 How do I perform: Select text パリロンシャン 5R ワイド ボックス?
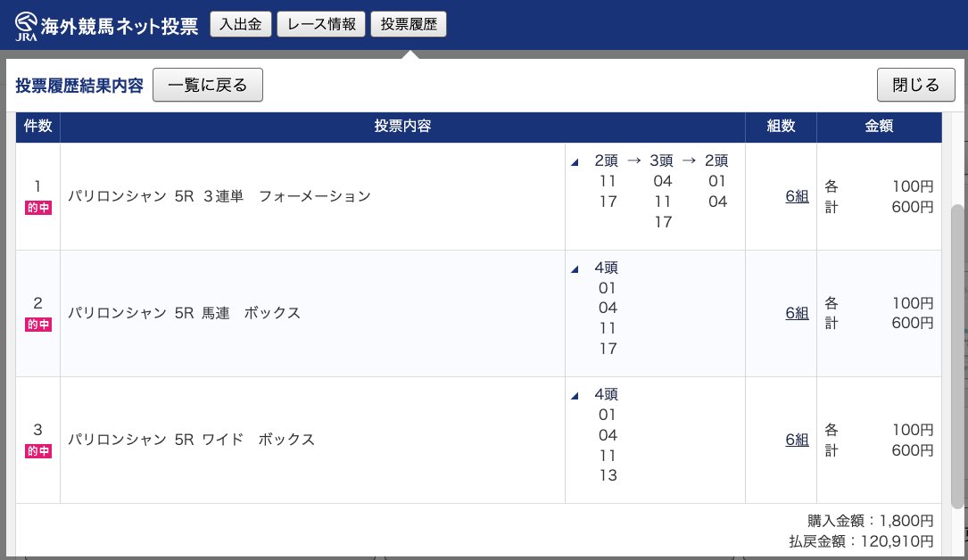coord(192,439)
